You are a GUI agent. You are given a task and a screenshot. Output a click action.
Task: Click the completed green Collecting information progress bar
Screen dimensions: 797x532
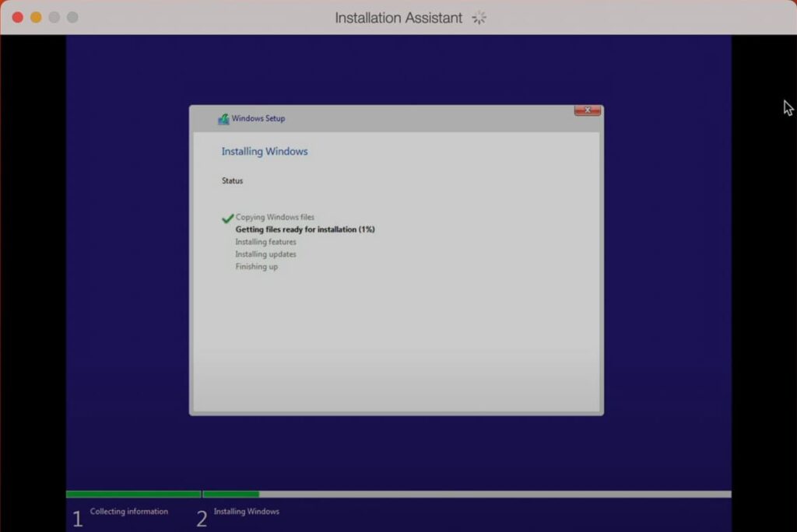[x=133, y=494]
